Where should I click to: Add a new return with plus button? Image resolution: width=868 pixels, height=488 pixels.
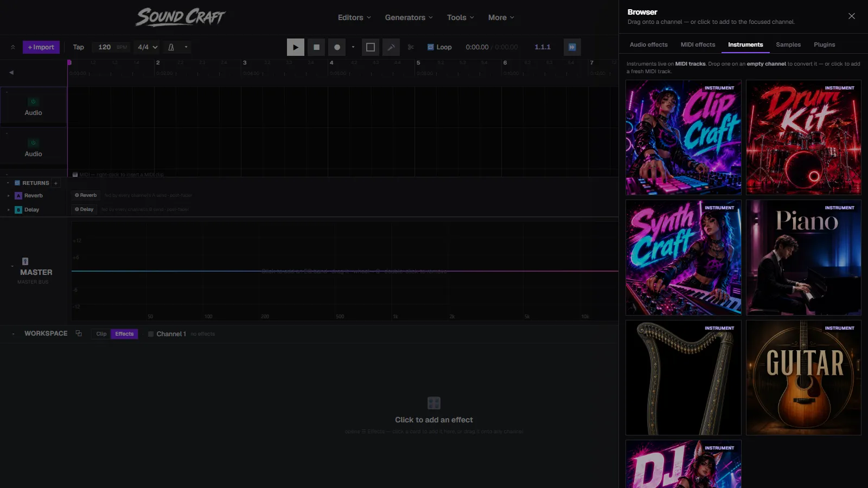(55, 183)
